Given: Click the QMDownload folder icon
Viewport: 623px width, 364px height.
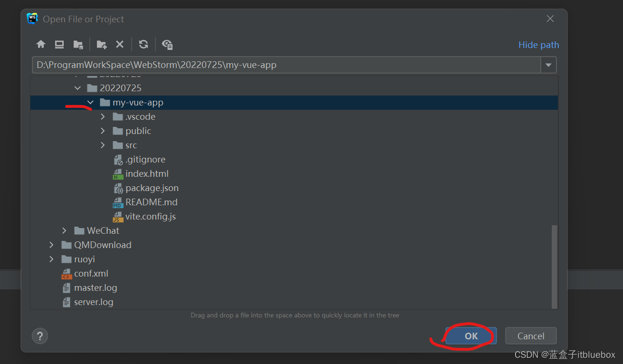Looking at the screenshot, I should 67,245.
